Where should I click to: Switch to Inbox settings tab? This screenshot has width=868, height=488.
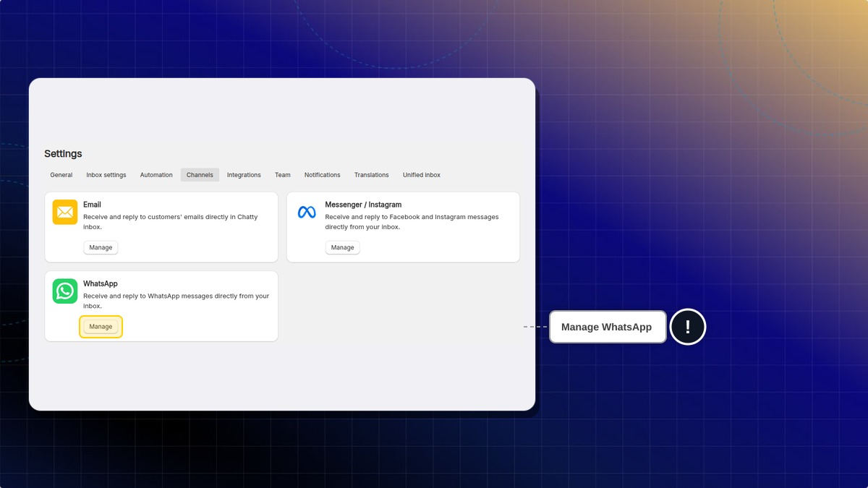(x=106, y=175)
